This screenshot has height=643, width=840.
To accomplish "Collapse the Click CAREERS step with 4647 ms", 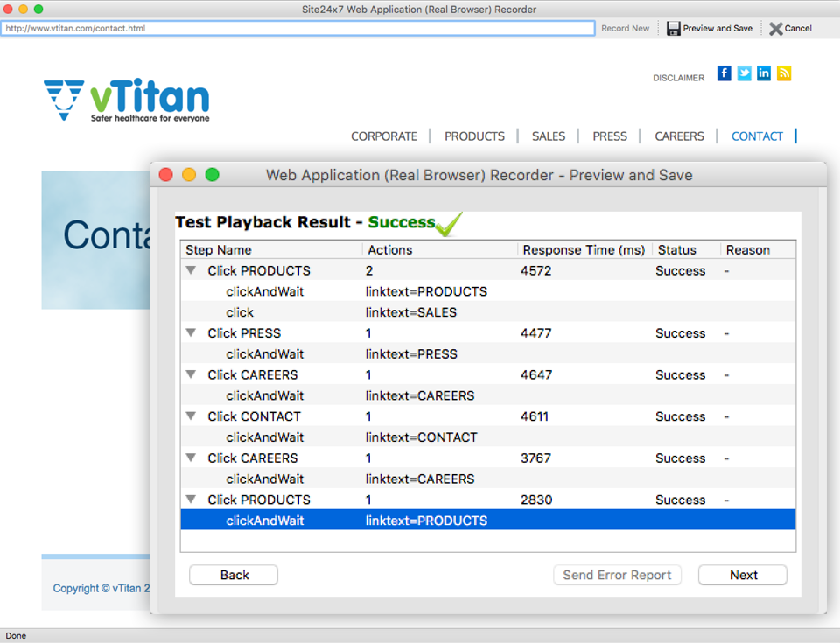I will point(191,374).
